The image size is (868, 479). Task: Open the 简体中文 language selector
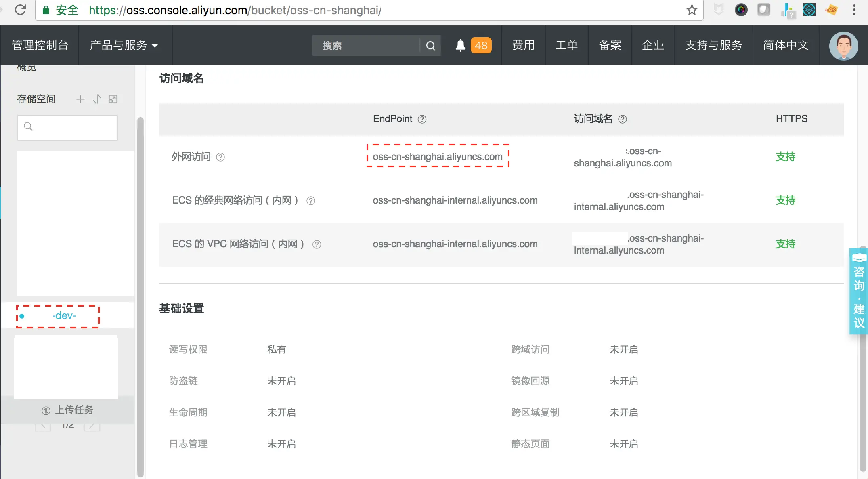[786, 45]
